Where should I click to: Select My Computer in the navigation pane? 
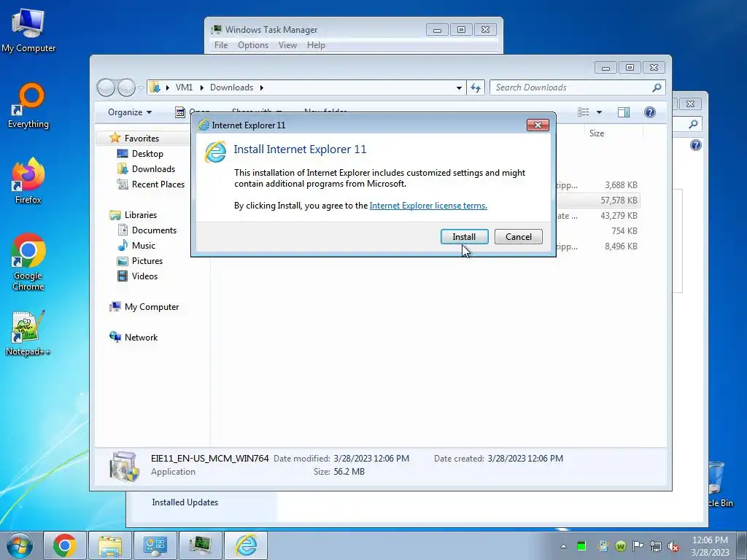tap(152, 307)
